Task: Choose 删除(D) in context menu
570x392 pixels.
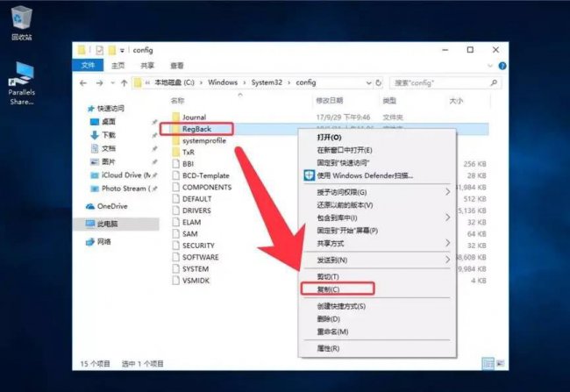Action: (377, 318)
